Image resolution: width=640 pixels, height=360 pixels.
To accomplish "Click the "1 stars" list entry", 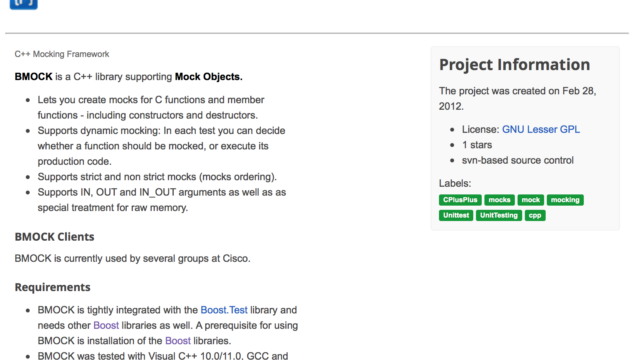I will click(x=477, y=145).
